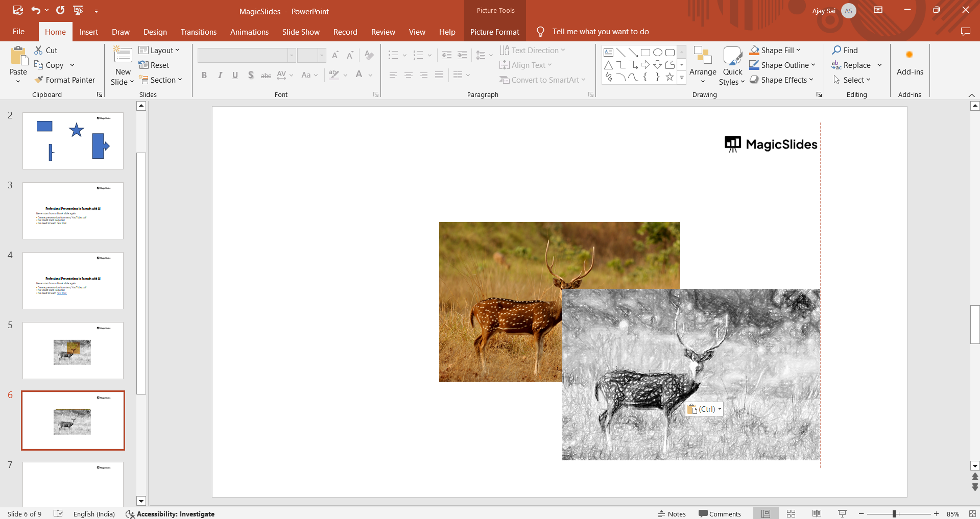Image resolution: width=980 pixels, height=519 pixels.
Task: Open the Picture Format tab
Action: pos(494,32)
